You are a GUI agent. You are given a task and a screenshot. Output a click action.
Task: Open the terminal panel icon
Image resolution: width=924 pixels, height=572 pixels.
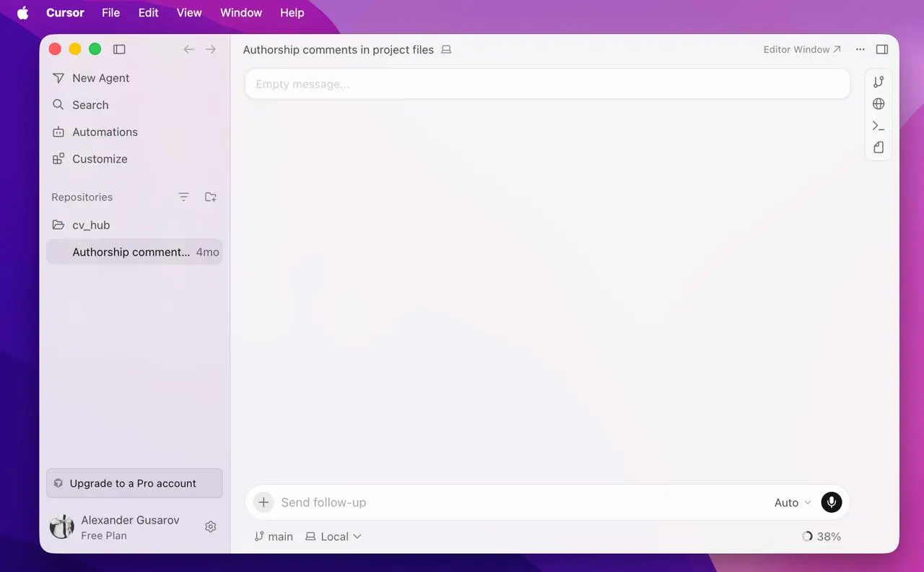coord(879,126)
